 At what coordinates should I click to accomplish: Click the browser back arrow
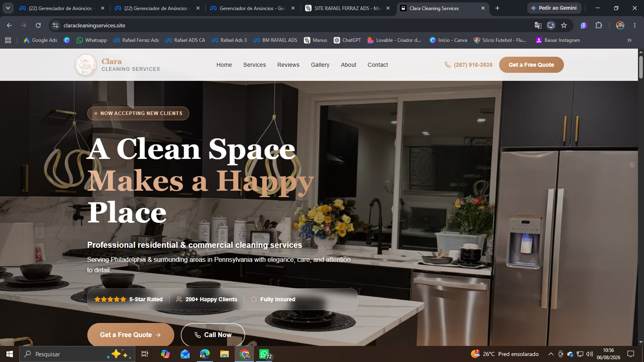pos(9,25)
